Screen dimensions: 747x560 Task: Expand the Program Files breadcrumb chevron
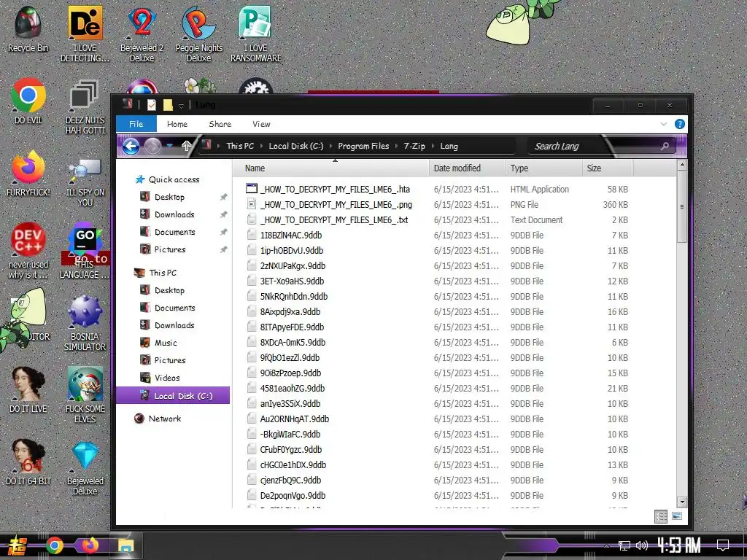(x=396, y=146)
